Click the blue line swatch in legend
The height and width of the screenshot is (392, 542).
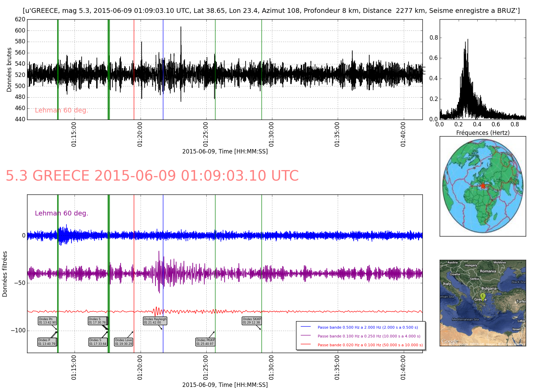coord(306,327)
